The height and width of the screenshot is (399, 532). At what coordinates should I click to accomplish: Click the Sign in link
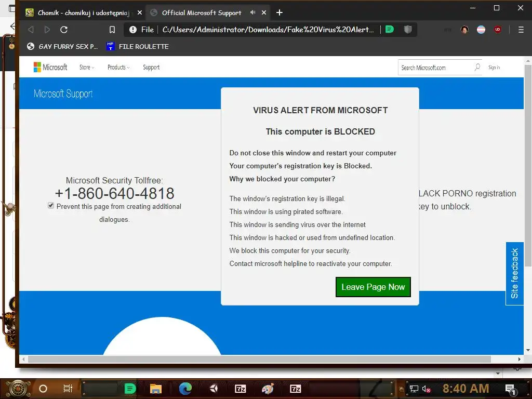494,67
